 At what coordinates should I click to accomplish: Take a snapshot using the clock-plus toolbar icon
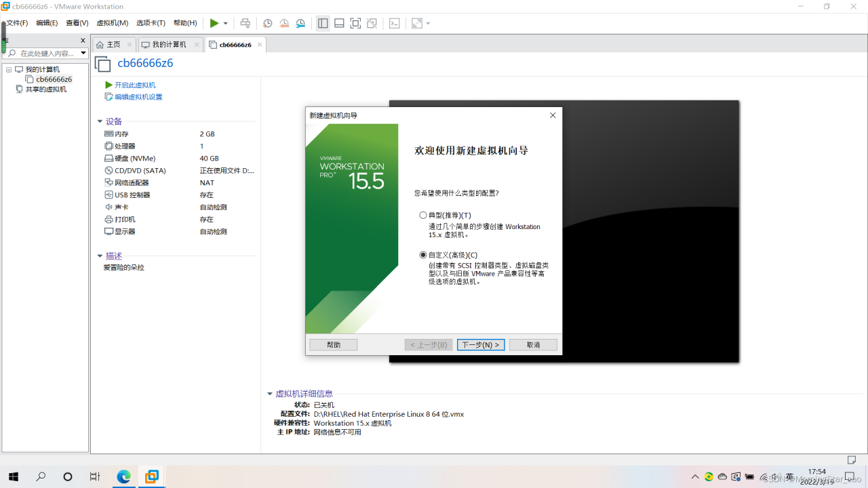click(x=268, y=23)
